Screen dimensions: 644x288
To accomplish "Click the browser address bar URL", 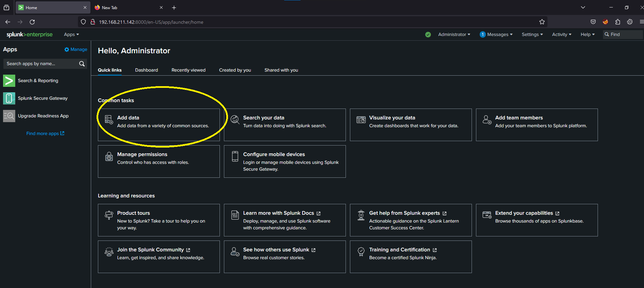I will 151,22.
